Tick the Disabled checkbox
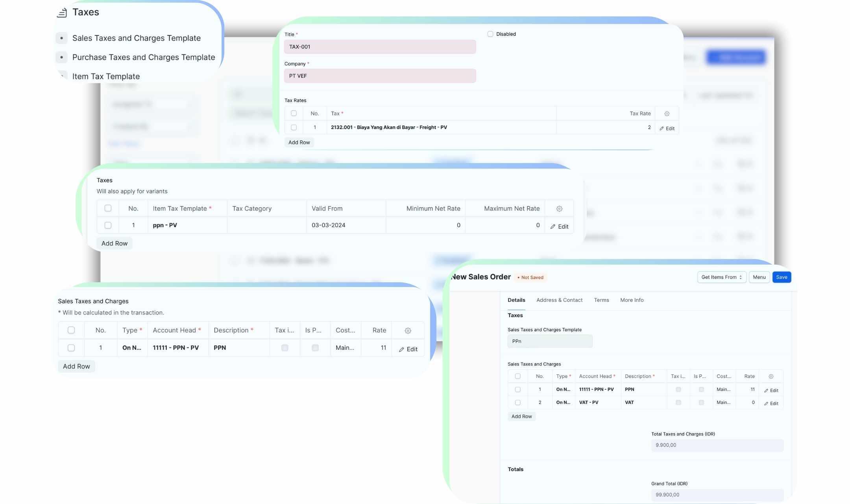 pyautogui.click(x=490, y=34)
